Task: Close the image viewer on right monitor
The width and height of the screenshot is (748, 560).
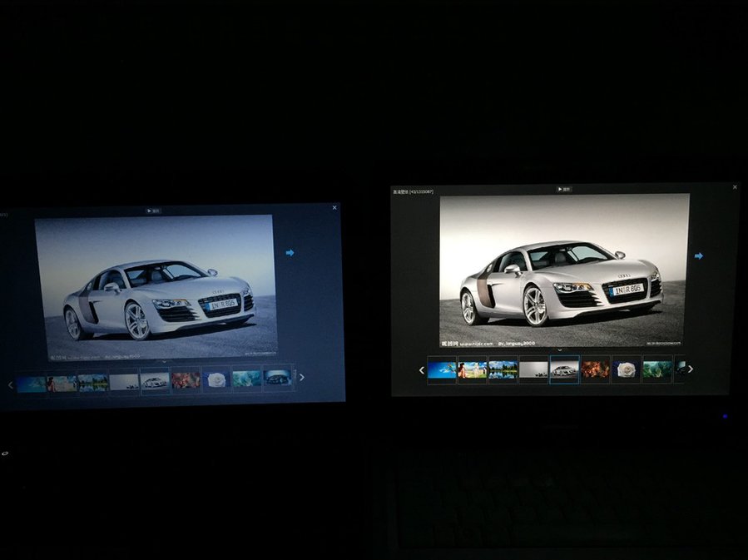Action: tap(735, 188)
